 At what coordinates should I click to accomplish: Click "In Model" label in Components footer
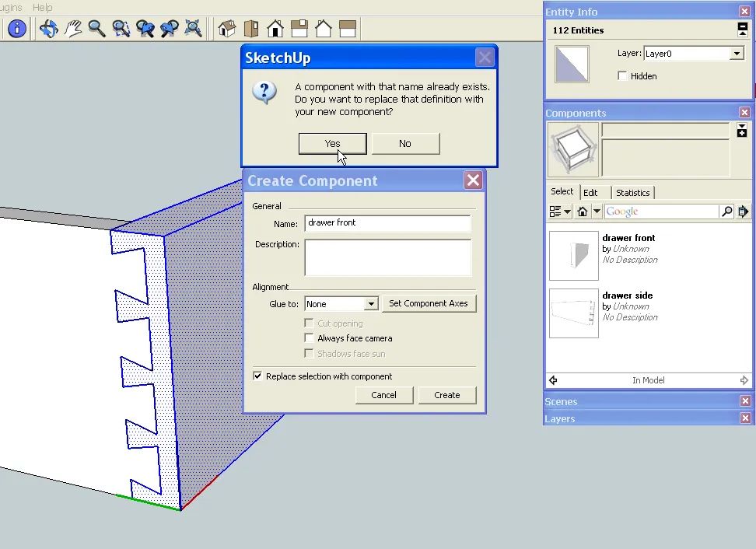pyautogui.click(x=648, y=380)
